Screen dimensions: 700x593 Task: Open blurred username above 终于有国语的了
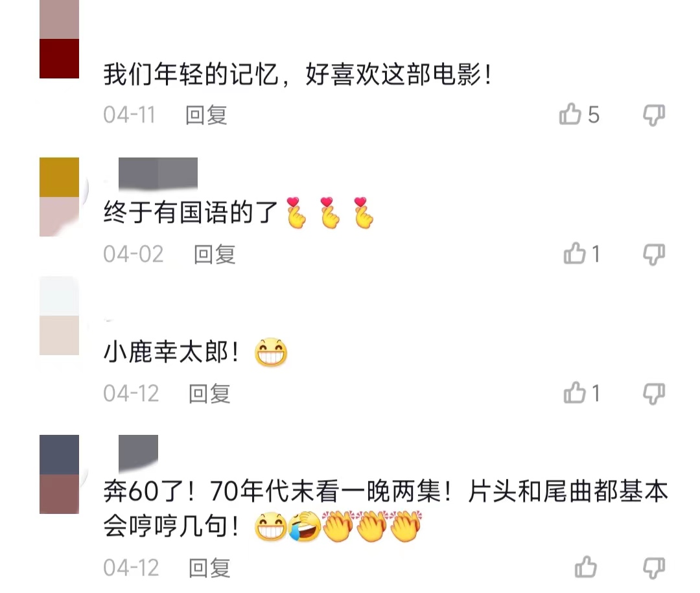(158, 173)
